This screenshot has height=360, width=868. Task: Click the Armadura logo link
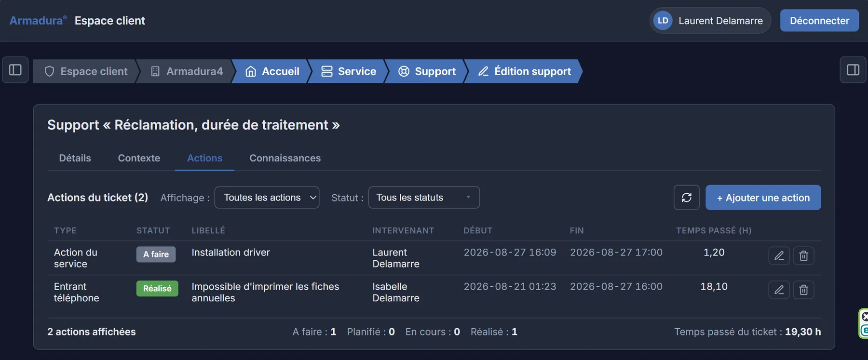pyautogui.click(x=38, y=21)
